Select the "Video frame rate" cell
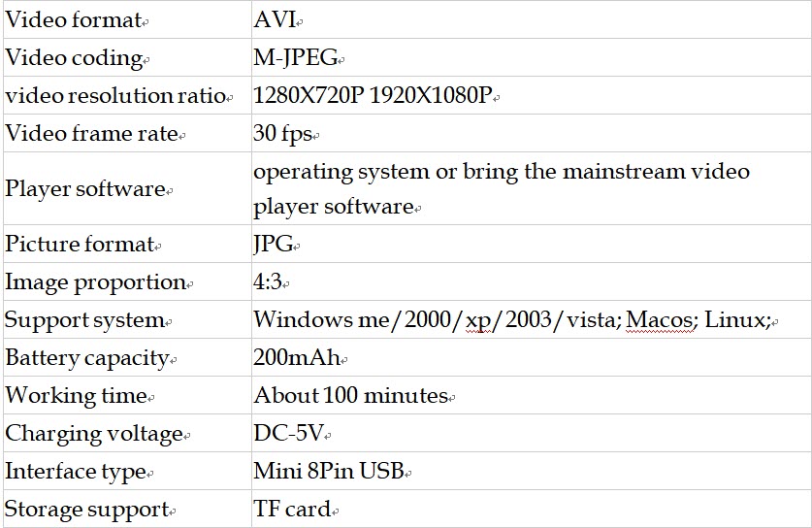The height and width of the screenshot is (528, 812). tap(92, 134)
